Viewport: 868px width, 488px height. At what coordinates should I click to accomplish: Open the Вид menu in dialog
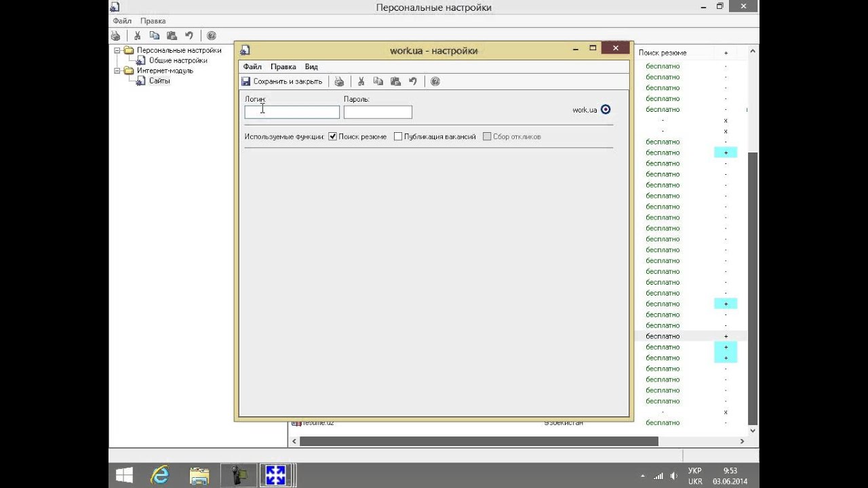[x=311, y=66]
